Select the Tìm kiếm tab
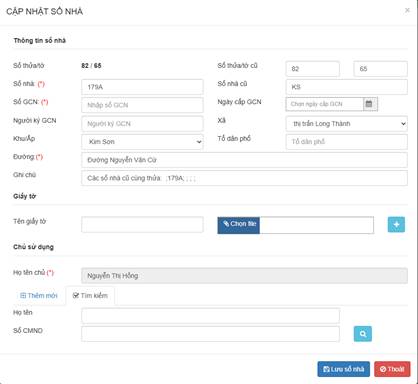This screenshot has height=384, width=418. 90,296
